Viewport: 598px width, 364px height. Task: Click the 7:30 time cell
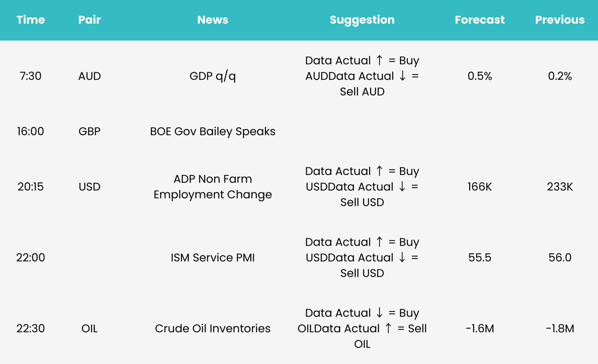tap(31, 76)
